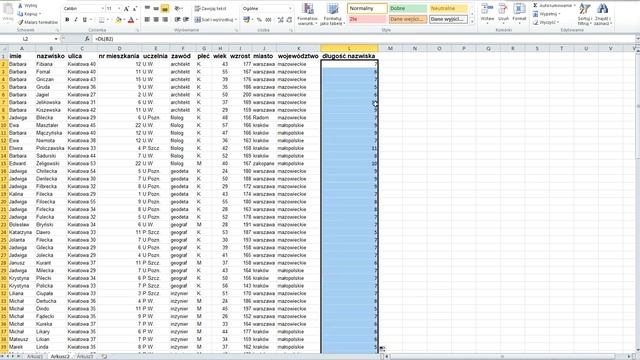Apply fill color with the paint bucket
The width and height of the screenshot is (640, 360).
(118, 20)
